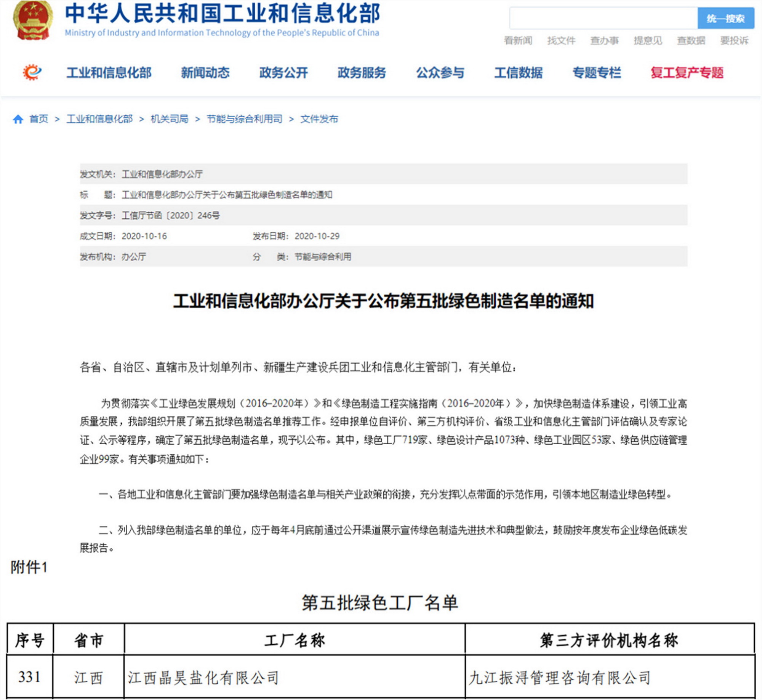
Task: Open 机关司局 breadcrumb link
Action: (170, 119)
